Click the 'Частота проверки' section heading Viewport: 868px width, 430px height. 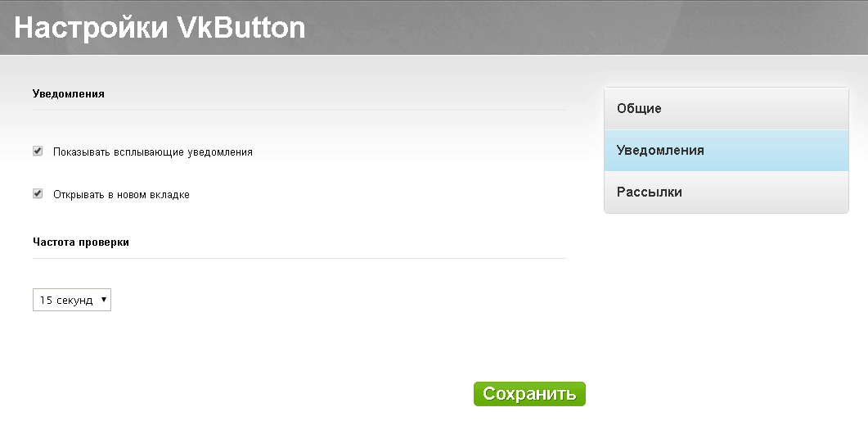(81, 242)
